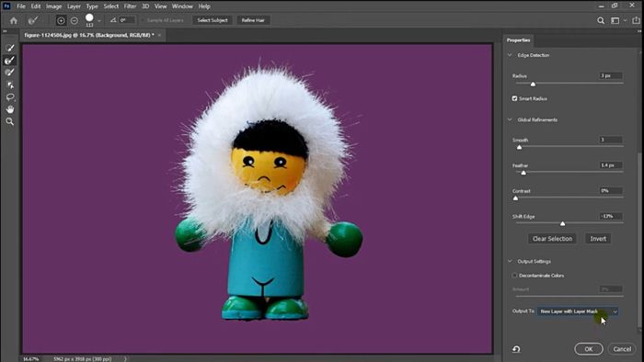The image size is (644, 362).
Task: Click the Shift Edge value field
Action: click(x=611, y=216)
